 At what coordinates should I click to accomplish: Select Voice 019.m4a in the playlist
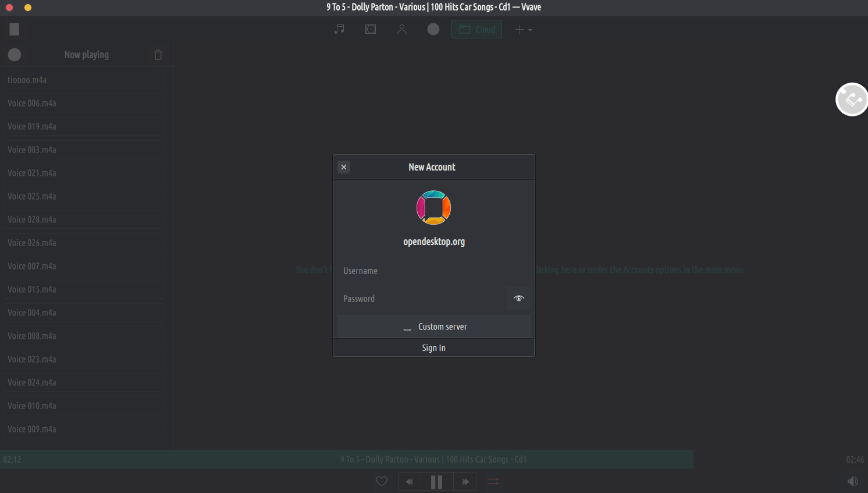coord(83,126)
